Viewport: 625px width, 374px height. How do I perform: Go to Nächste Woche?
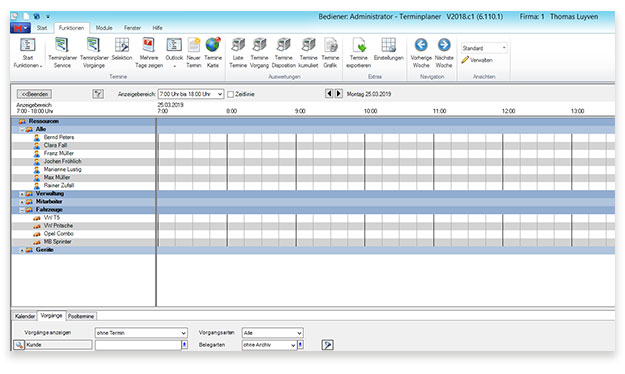click(444, 53)
